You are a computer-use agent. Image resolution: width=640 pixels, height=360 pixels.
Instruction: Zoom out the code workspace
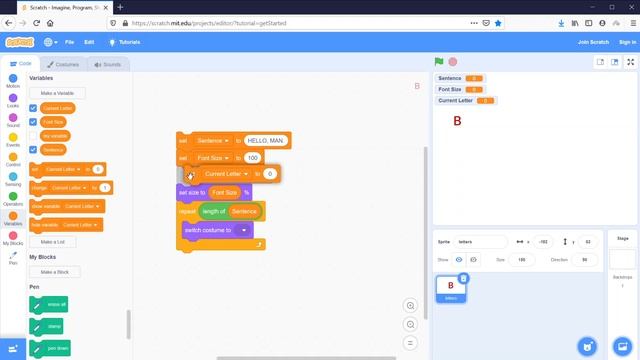[410, 324]
